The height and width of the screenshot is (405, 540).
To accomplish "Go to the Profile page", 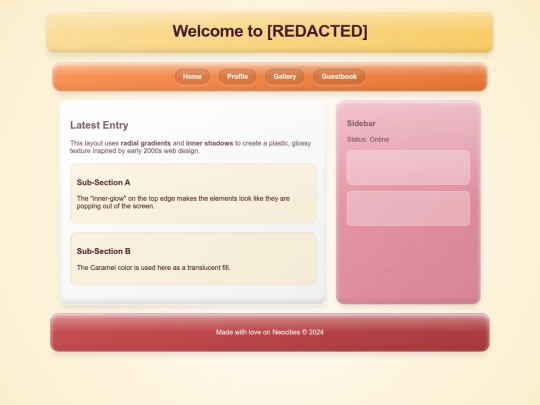I will pyautogui.click(x=237, y=77).
